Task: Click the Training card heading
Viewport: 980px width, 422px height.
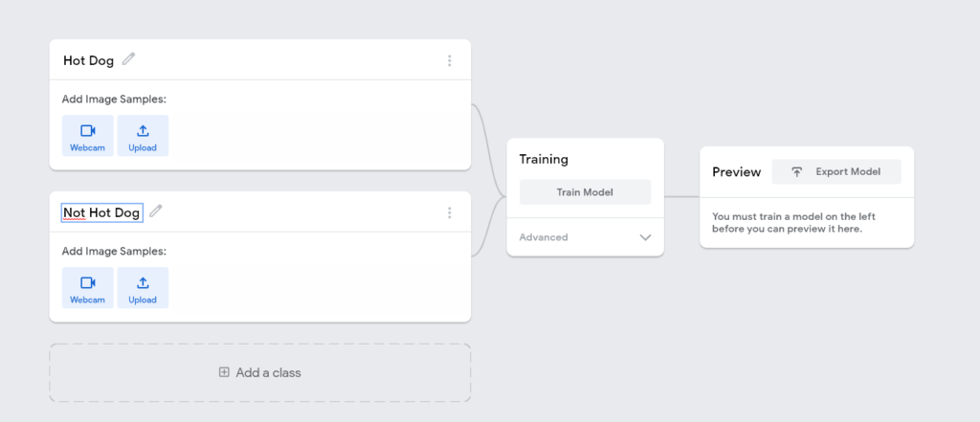Action: [x=544, y=159]
